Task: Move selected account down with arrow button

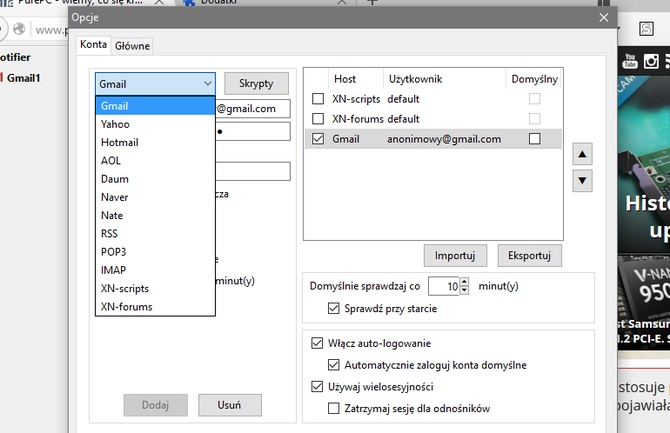Action: coord(582,180)
